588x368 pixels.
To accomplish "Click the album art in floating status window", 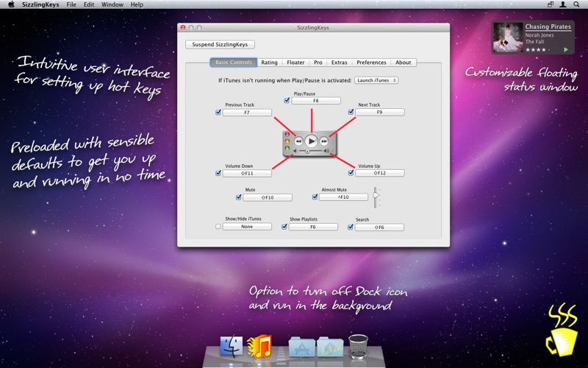I will (x=508, y=38).
